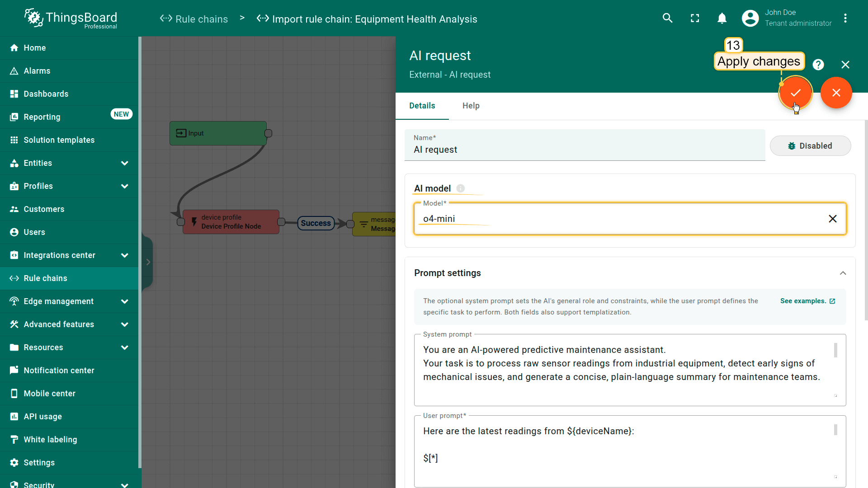The height and width of the screenshot is (488, 868).
Task: Click the ThingsBoard logo
Action: [x=71, y=19]
